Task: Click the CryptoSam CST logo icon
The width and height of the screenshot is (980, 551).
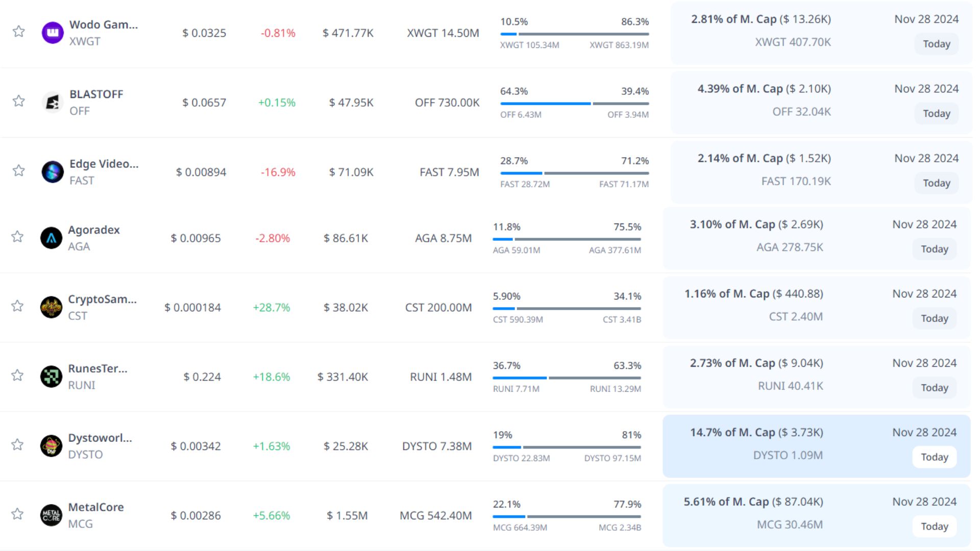Action: (51, 307)
